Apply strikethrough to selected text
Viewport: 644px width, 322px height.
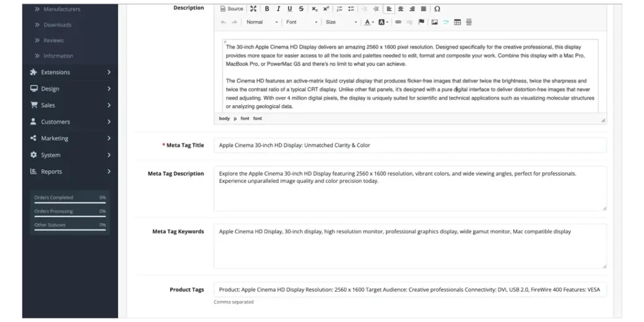pyautogui.click(x=301, y=8)
